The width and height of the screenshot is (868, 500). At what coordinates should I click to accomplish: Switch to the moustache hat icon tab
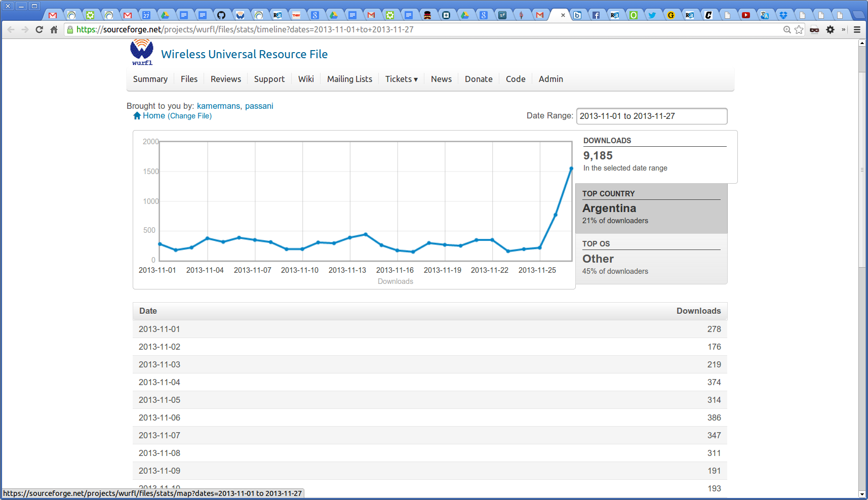(x=427, y=15)
